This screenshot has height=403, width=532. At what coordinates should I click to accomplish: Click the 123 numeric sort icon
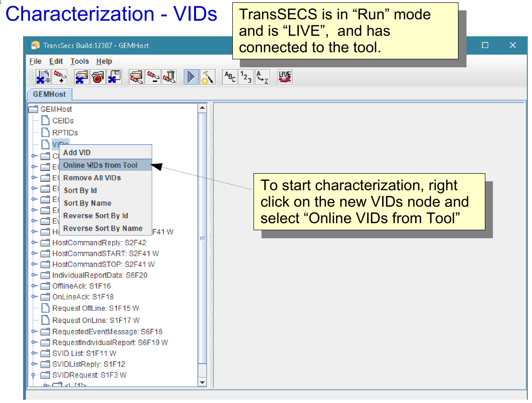246,77
